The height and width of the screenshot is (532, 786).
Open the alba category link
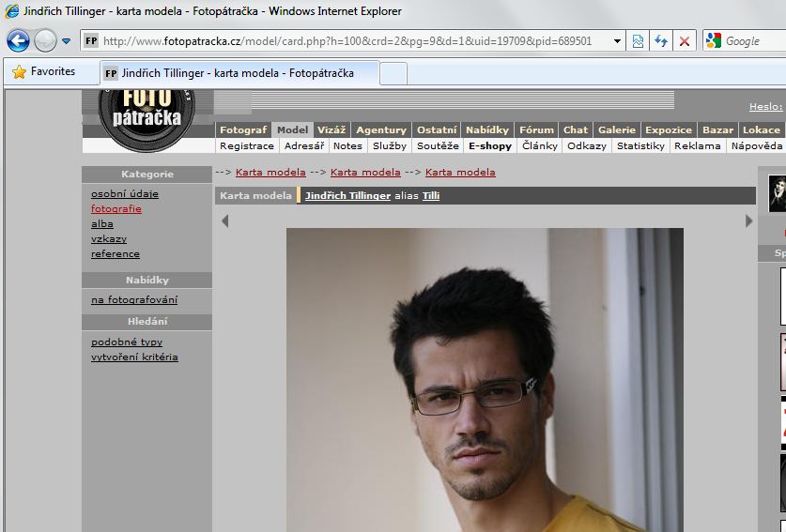(102, 224)
